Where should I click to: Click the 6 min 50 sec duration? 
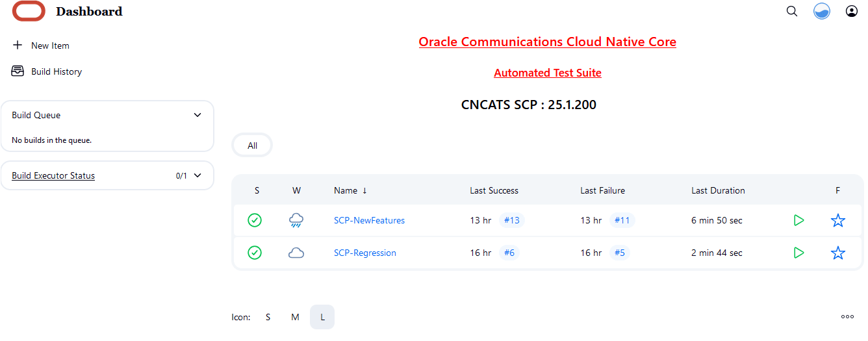[x=717, y=220]
